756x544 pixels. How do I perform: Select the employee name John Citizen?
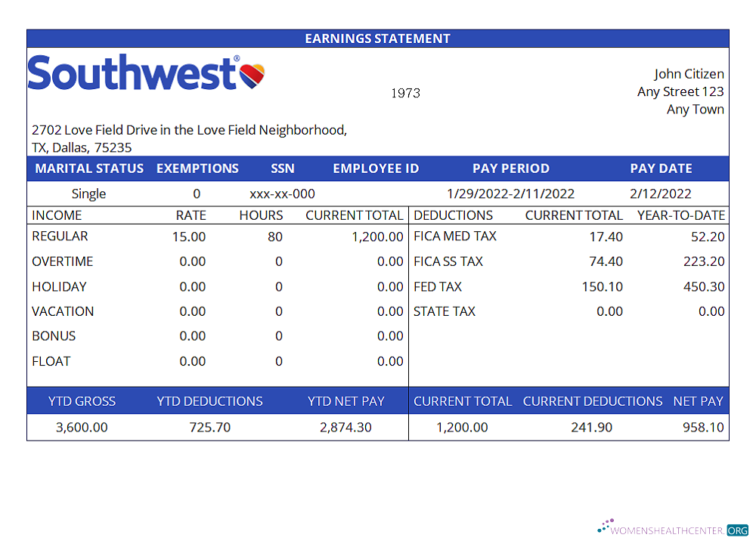(689, 73)
